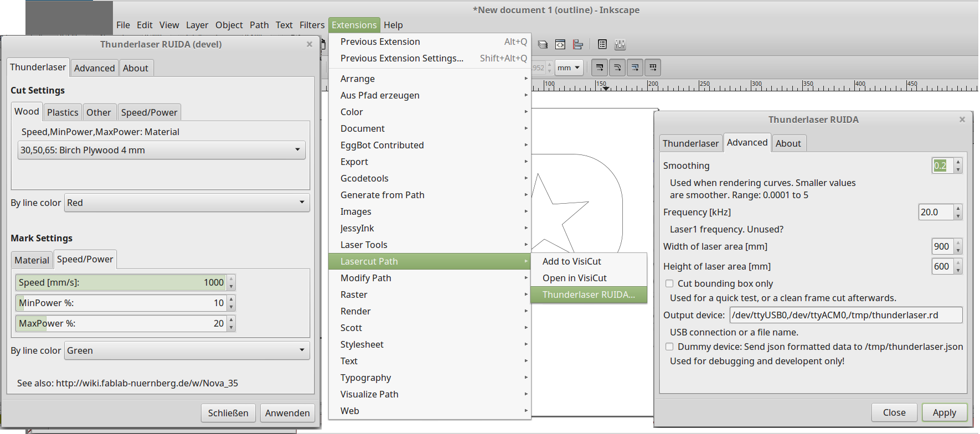Click Apply in Thunderlaser RUIDA dialog
The image size is (980, 434).
(x=945, y=412)
